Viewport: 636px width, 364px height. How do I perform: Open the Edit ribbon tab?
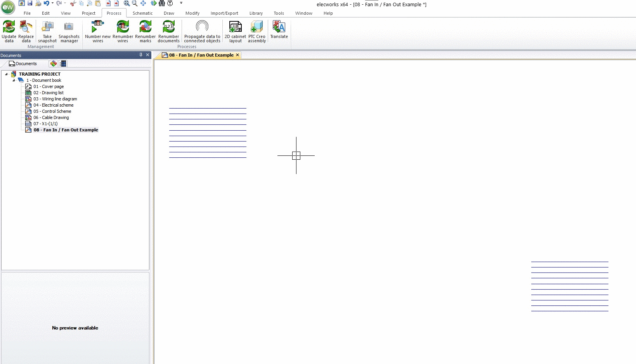(x=46, y=13)
